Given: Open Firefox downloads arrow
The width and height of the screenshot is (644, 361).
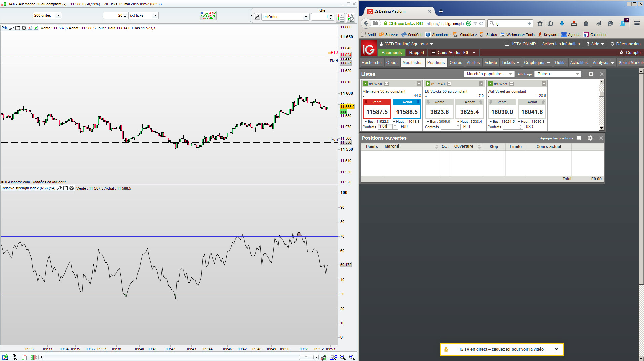Looking at the screenshot, I should click(562, 23).
